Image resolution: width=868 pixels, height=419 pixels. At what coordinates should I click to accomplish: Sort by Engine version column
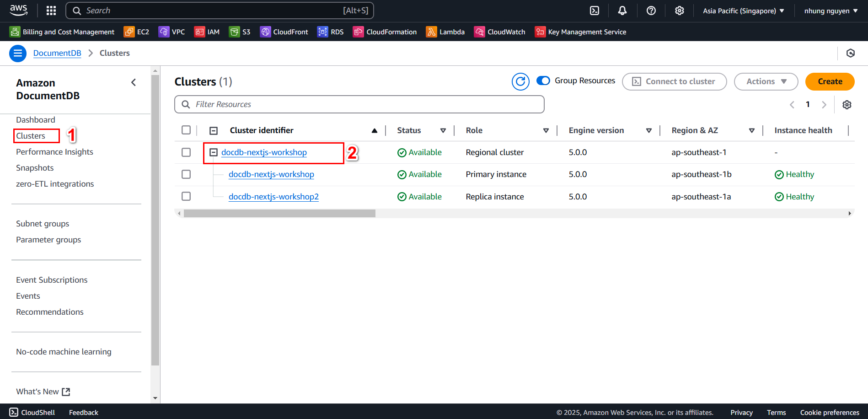pos(649,130)
